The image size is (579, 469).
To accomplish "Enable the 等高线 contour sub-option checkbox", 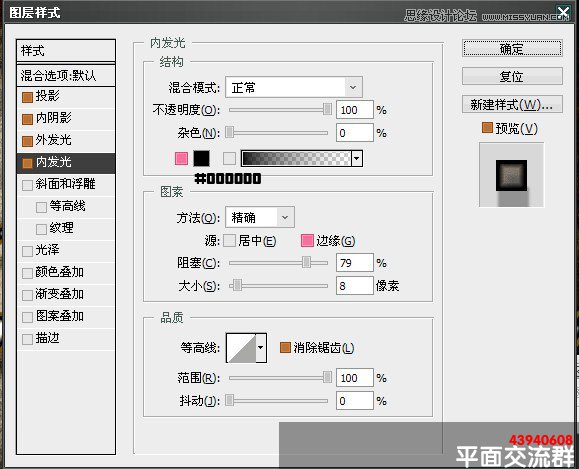I will (x=41, y=207).
